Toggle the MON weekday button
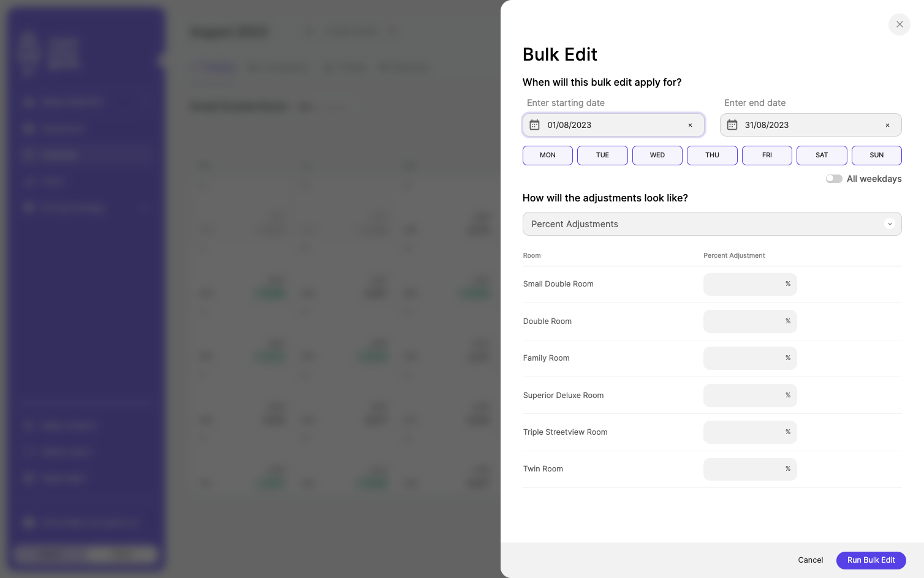The width and height of the screenshot is (924, 578). pyautogui.click(x=548, y=156)
